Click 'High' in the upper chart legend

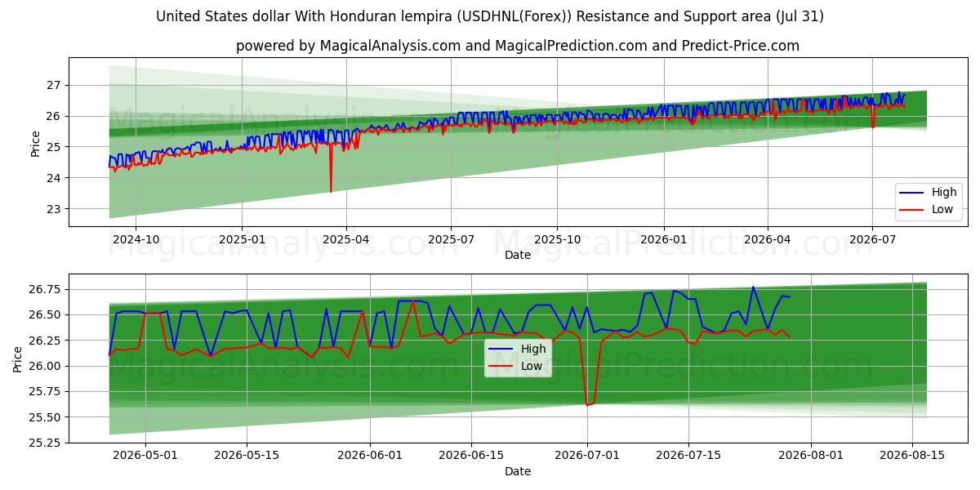point(944,193)
